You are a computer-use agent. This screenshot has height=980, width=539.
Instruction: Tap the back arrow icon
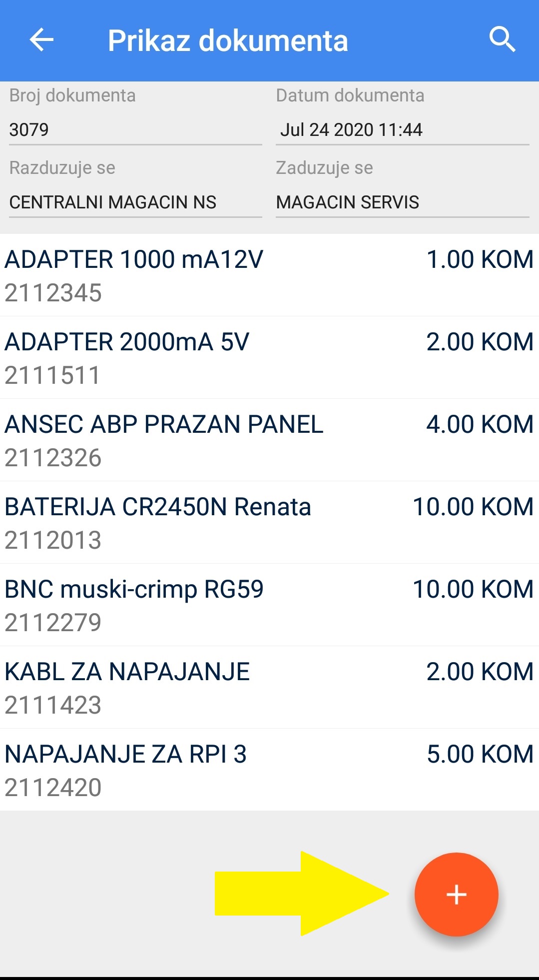click(x=41, y=40)
